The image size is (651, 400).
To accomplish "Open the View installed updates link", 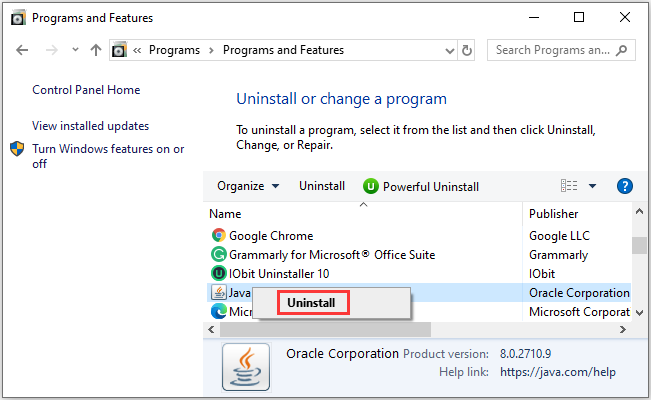I will (x=90, y=126).
